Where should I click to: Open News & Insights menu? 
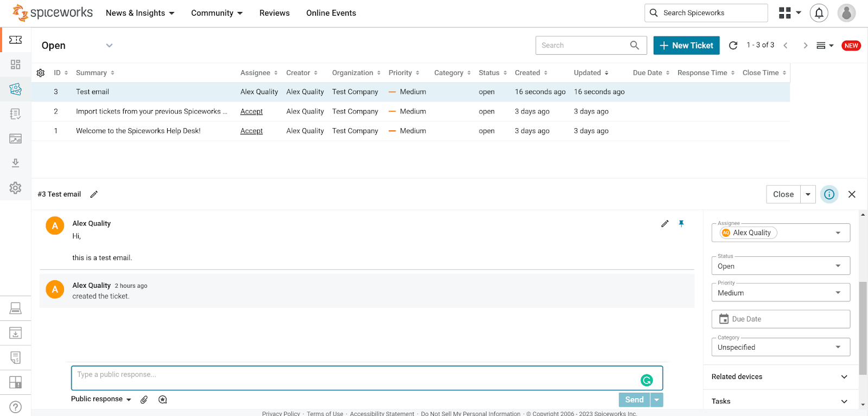coord(140,13)
